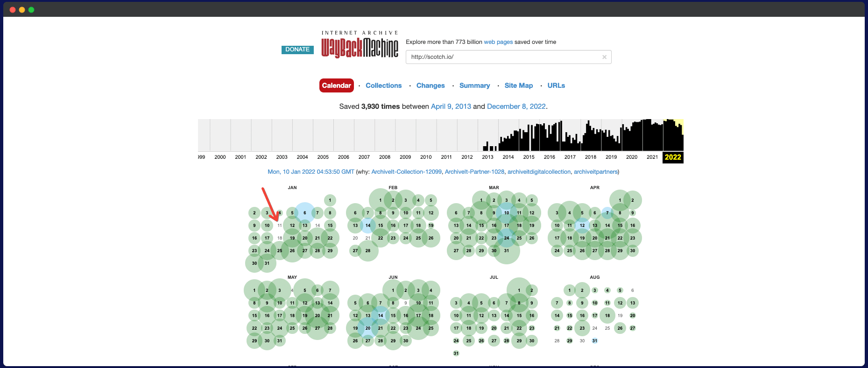Click the green macOS fullscreen button
This screenshot has width=868, height=368.
click(x=31, y=10)
